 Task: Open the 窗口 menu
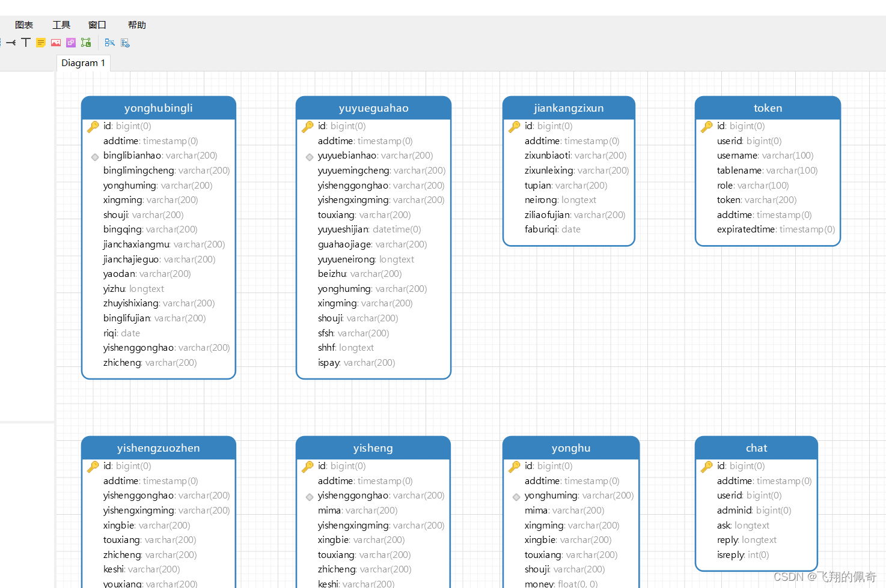click(x=97, y=25)
